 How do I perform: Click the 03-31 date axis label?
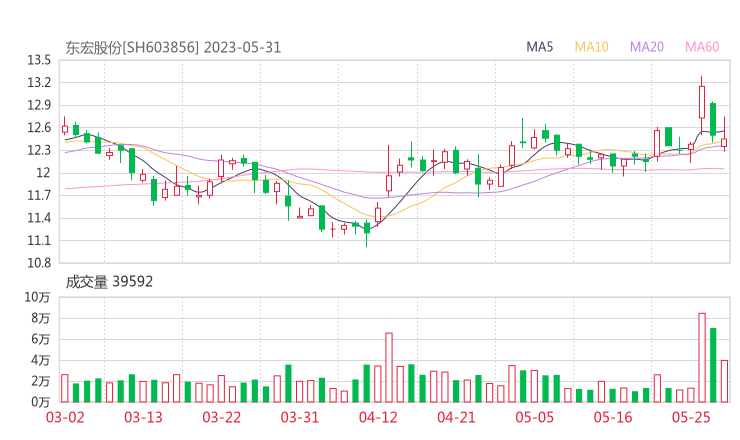(x=300, y=417)
